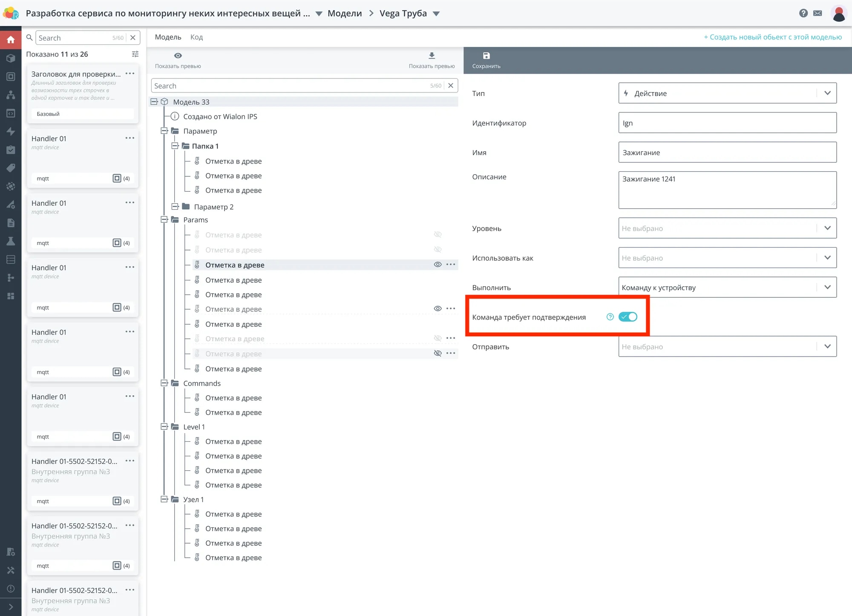Open the Модели breadcrumb item
This screenshot has height=616, width=852.
tap(344, 13)
